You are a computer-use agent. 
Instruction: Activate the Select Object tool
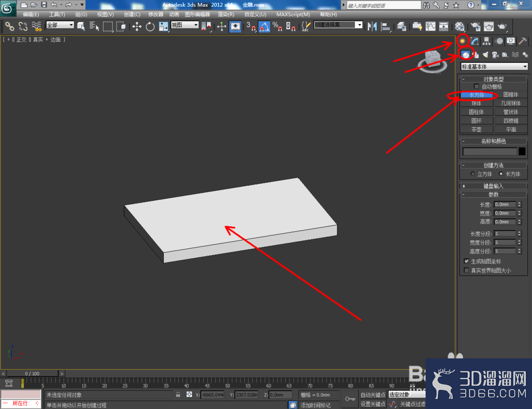coord(81,26)
